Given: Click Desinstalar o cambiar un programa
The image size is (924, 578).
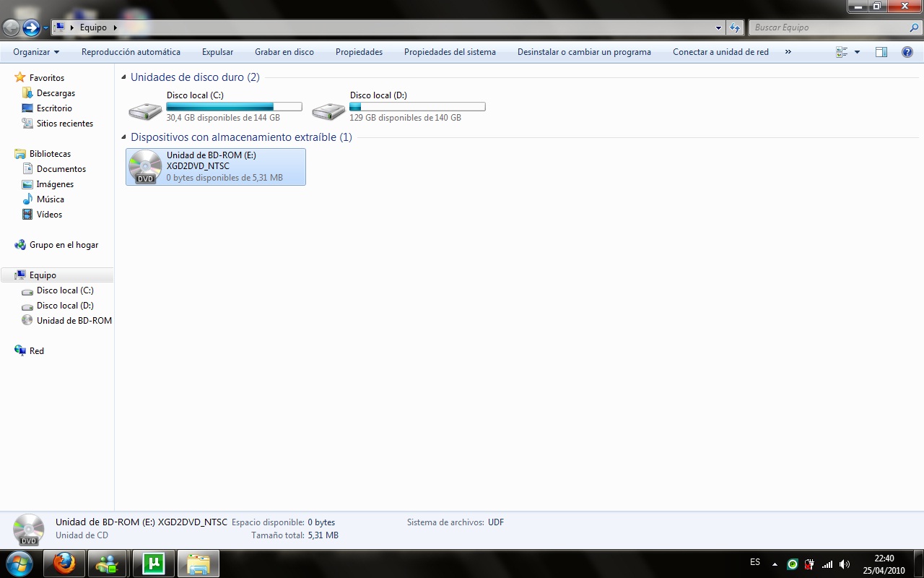Looking at the screenshot, I should pyautogui.click(x=584, y=52).
